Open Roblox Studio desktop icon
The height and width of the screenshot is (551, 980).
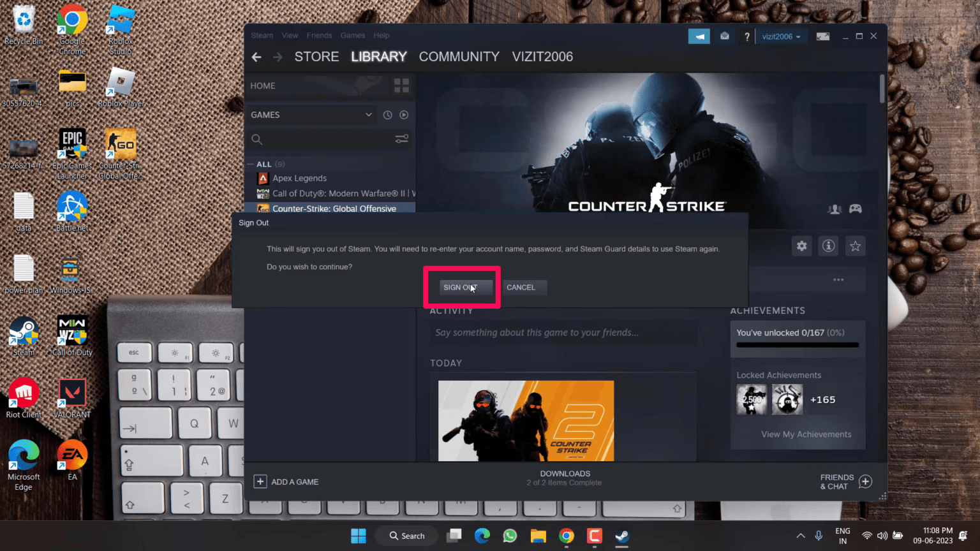(x=121, y=29)
